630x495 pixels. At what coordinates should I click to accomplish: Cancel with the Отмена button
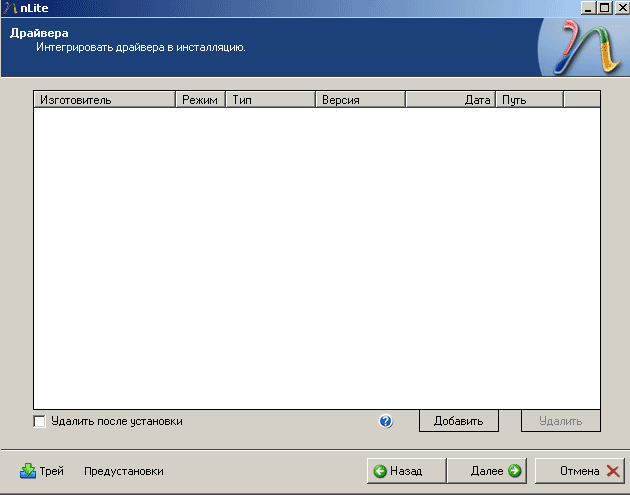coord(580,471)
